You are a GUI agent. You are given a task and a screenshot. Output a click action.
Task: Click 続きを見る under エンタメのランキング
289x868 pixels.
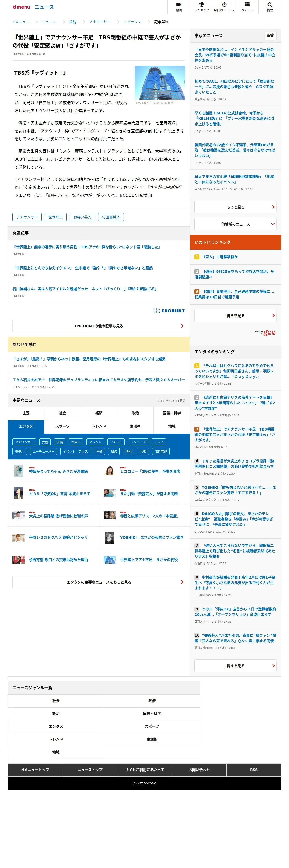point(235,666)
